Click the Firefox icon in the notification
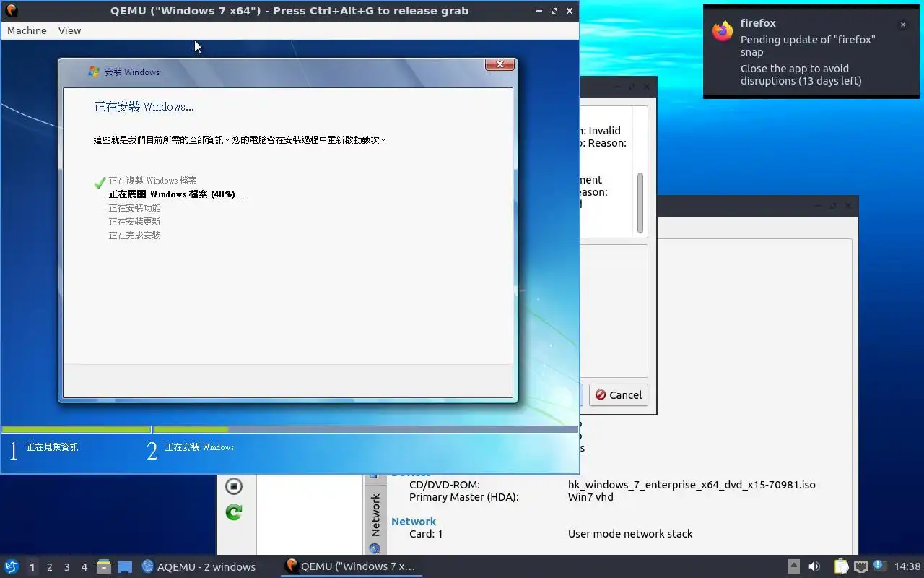924x578 pixels. 723,31
